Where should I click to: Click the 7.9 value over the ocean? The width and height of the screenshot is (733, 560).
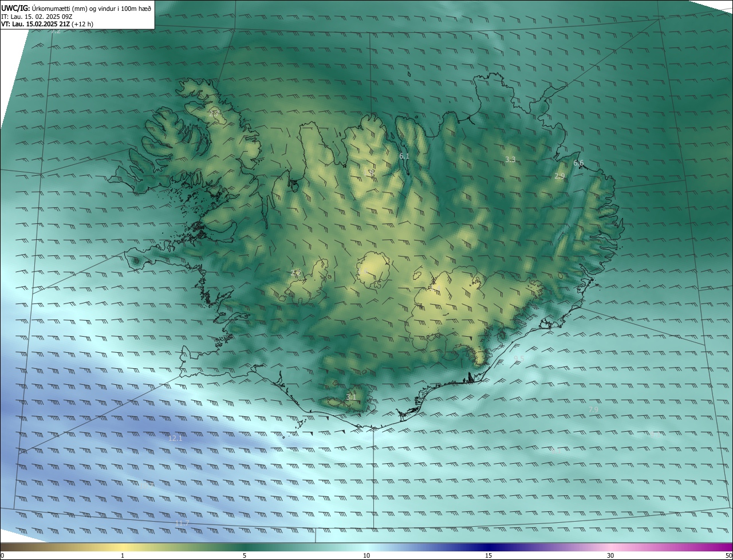(x=593, y=409)
